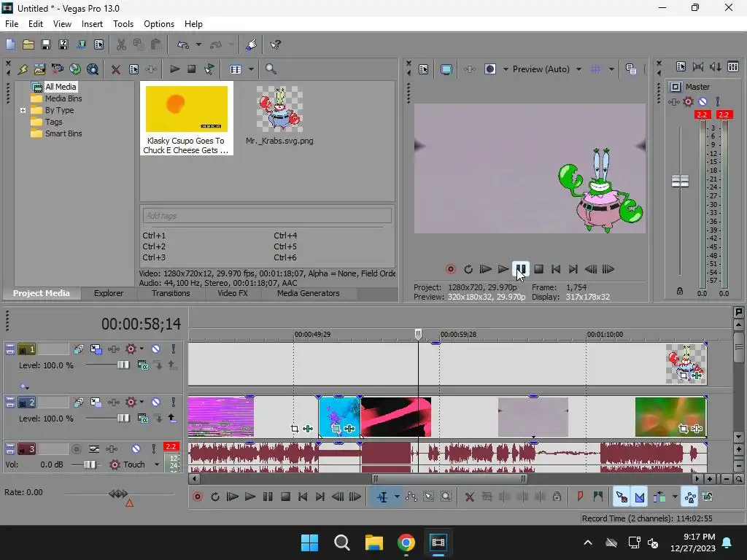Start media preview in Project Media toolbar
Screen dimensions: 747x560
[x=174, y=69]
